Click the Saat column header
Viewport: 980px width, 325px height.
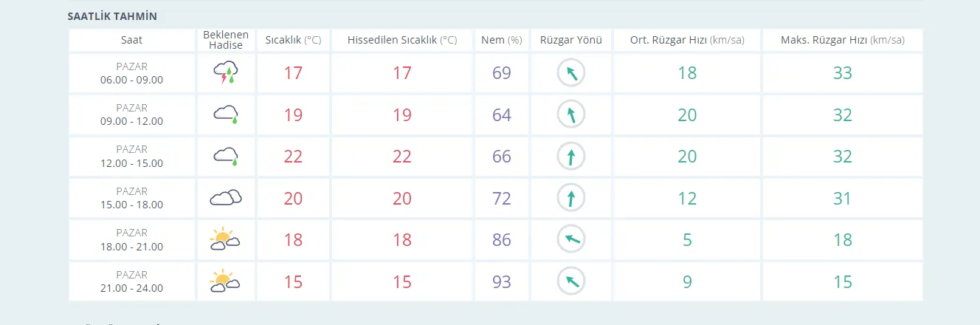pyautogui.click(x=131, y=40)
